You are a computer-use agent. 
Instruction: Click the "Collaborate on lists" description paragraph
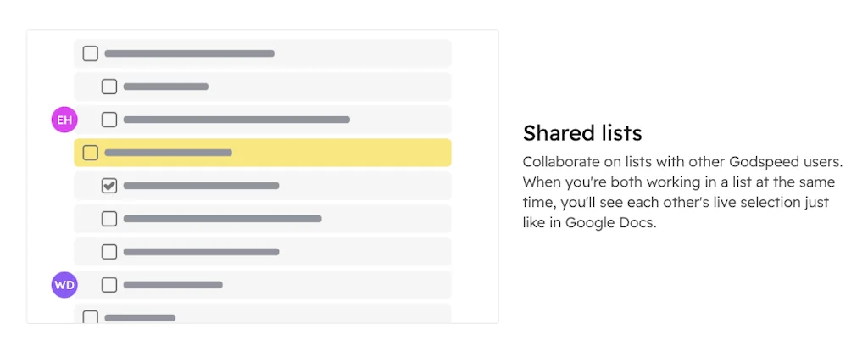[x=678, y=192]
